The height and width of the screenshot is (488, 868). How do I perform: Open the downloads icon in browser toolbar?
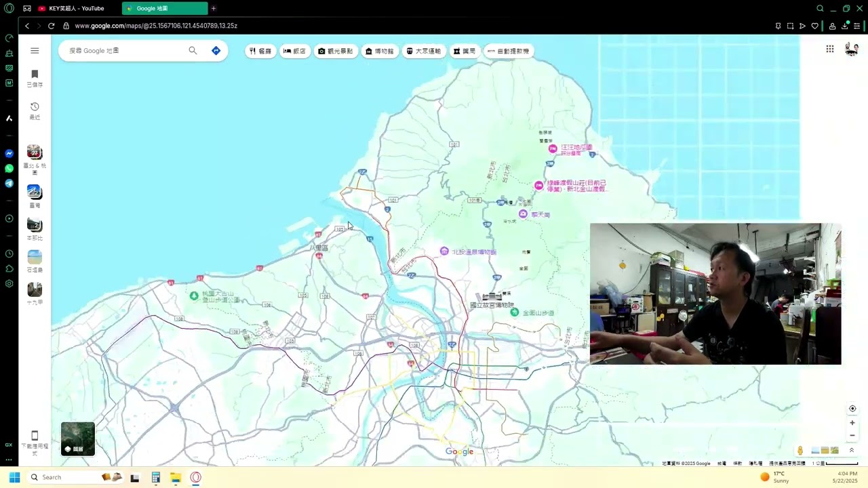844,26
